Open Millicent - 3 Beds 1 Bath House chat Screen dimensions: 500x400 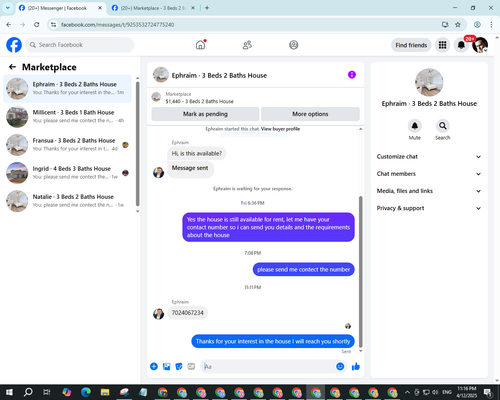point(67,117)
